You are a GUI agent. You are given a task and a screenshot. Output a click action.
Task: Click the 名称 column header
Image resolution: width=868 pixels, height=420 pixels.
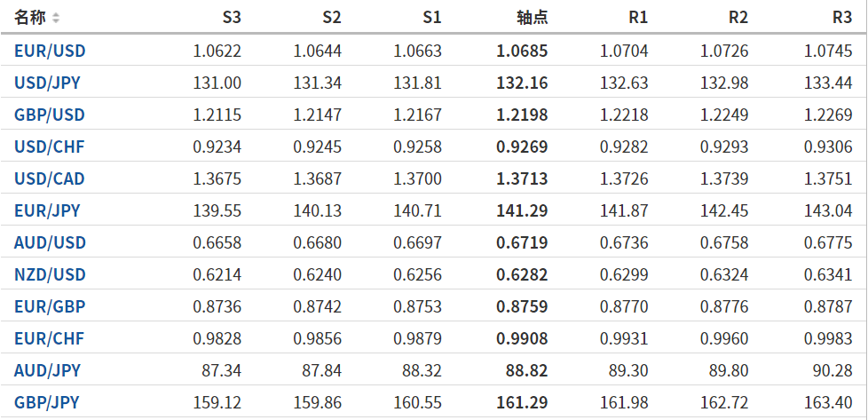pyautogui.click(x=30, y=18)
